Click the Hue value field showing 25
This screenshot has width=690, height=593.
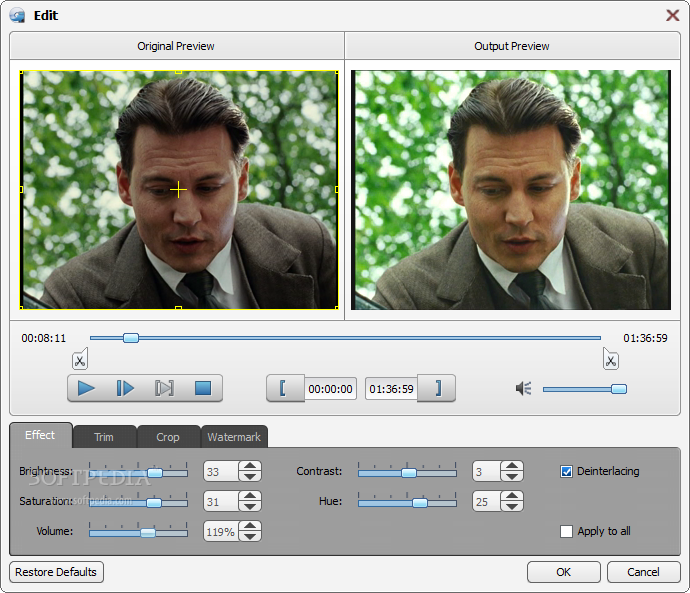487,501
